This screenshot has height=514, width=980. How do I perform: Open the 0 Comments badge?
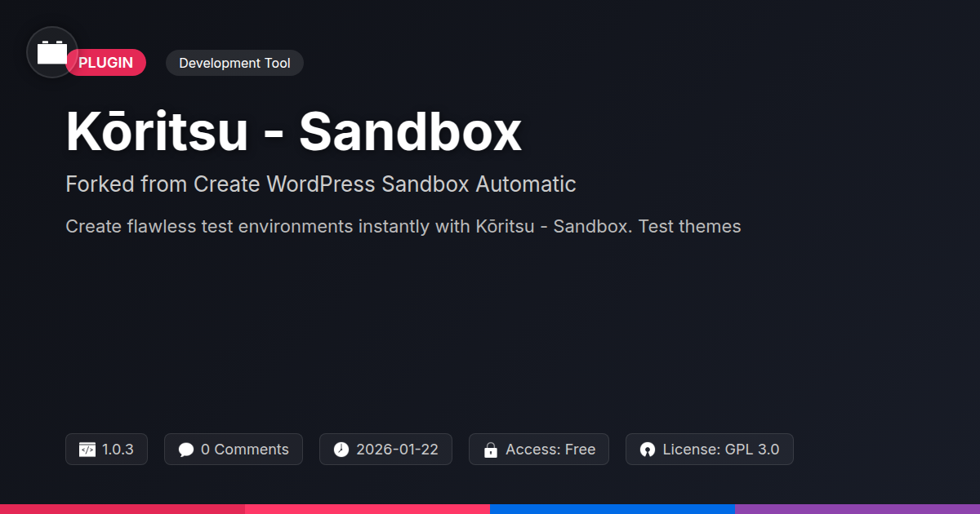tap(234, 450)
